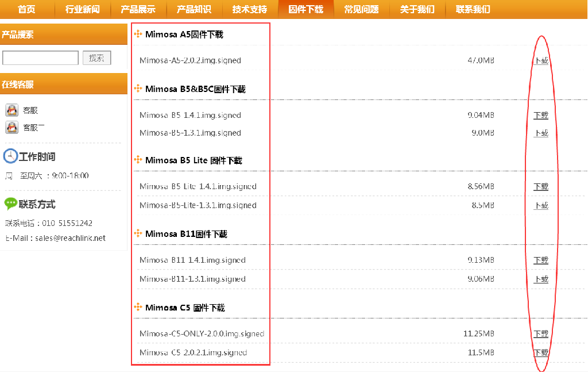Click 下载 for Mimosa B11 1.4.1.img.signed

click(x=541, y=260)
